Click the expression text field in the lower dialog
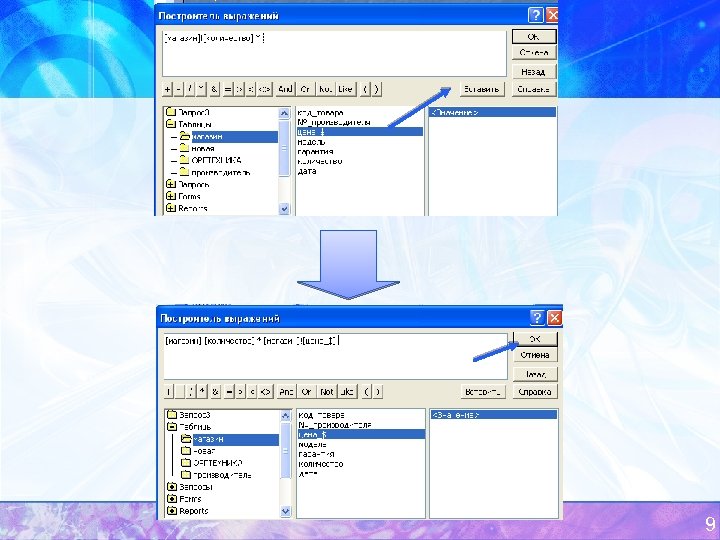The height and width of the screenshot is (540, 720). click(x=335, y=356)
